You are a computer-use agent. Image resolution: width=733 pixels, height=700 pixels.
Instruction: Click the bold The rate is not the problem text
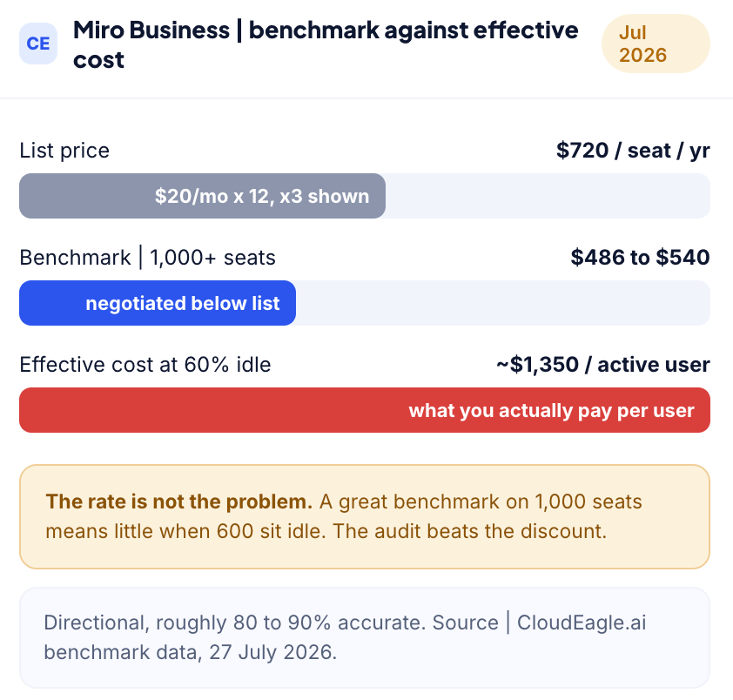pos(179,501)
